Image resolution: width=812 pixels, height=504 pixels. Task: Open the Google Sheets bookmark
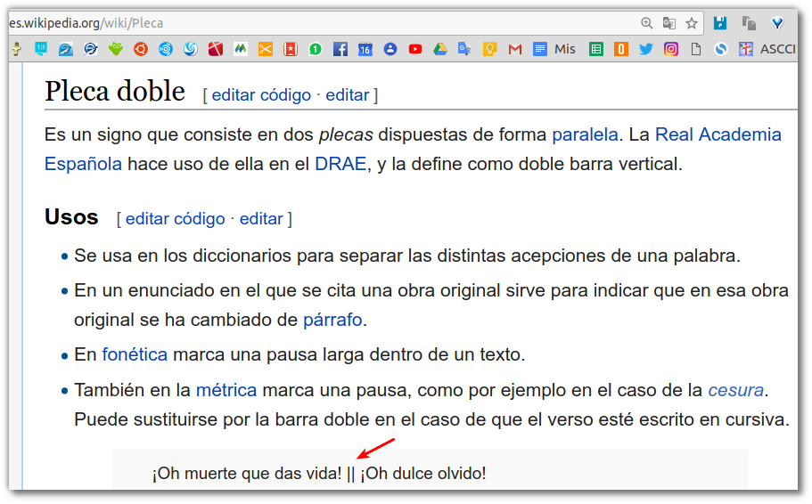(596, 49)
